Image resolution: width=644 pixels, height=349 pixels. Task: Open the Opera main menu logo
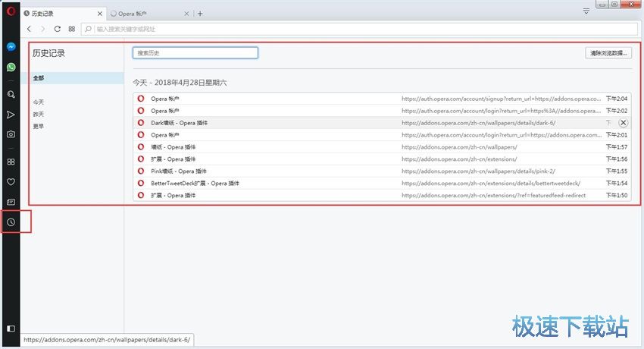pos(11,11)
